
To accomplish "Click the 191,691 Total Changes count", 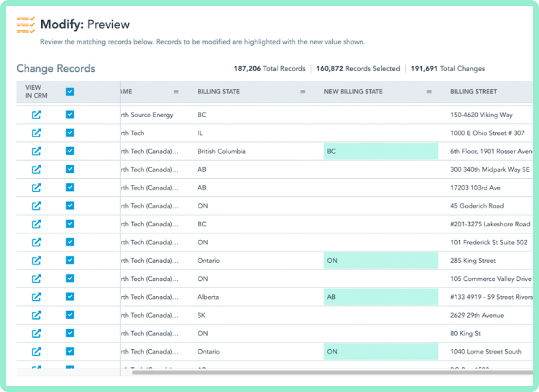I will tap(448, 69).
